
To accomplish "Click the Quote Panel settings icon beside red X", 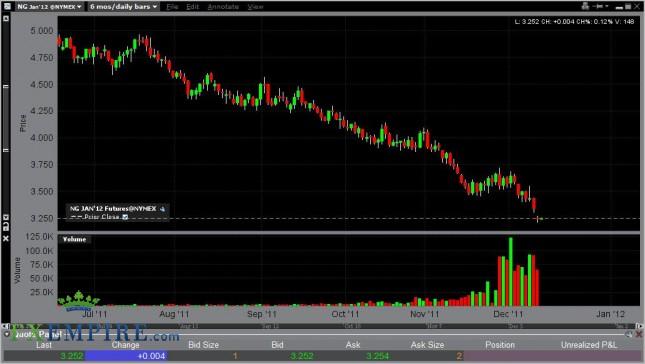I will point(629,334).
